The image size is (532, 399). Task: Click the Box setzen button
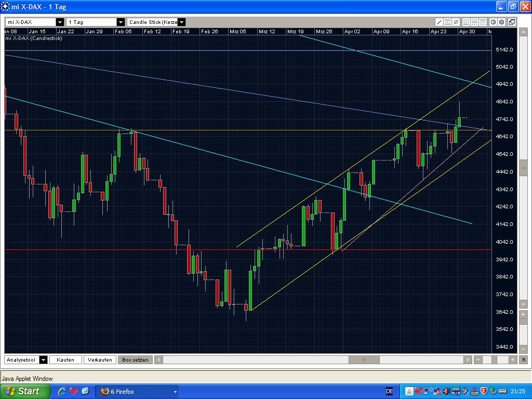click(x=135, y=360)
